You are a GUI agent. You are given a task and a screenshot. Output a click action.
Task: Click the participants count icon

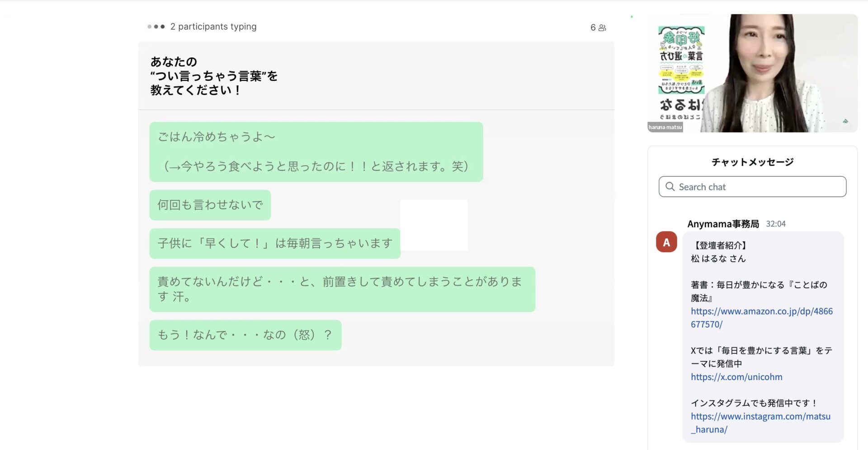(602, 28)
